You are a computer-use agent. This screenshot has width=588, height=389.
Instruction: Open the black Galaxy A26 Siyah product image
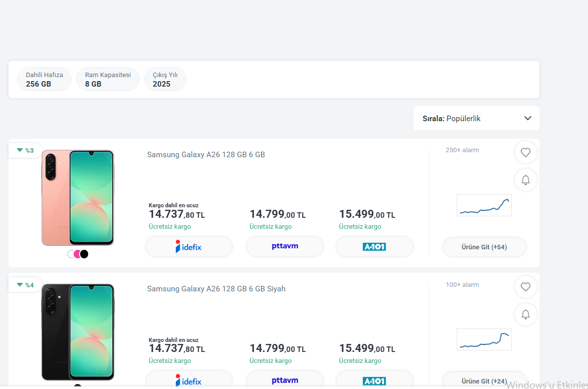point(78,332)
